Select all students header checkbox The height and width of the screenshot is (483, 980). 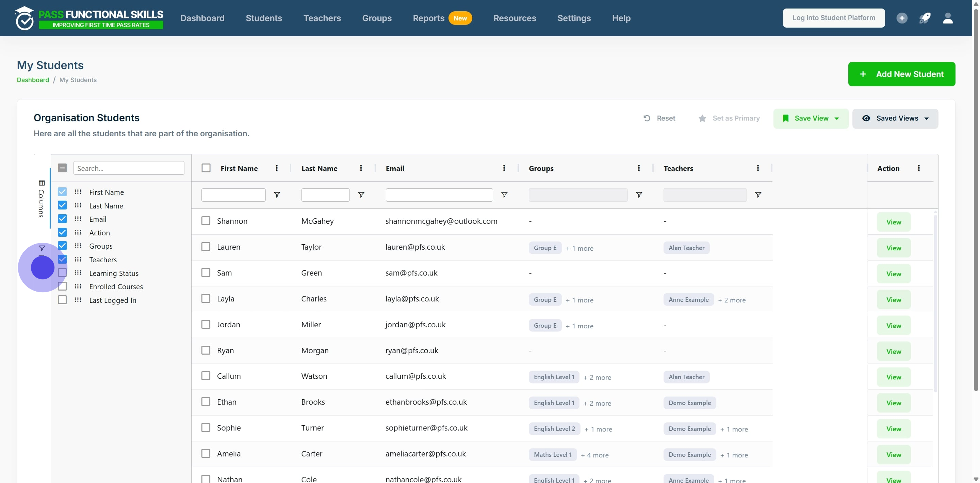206,168
